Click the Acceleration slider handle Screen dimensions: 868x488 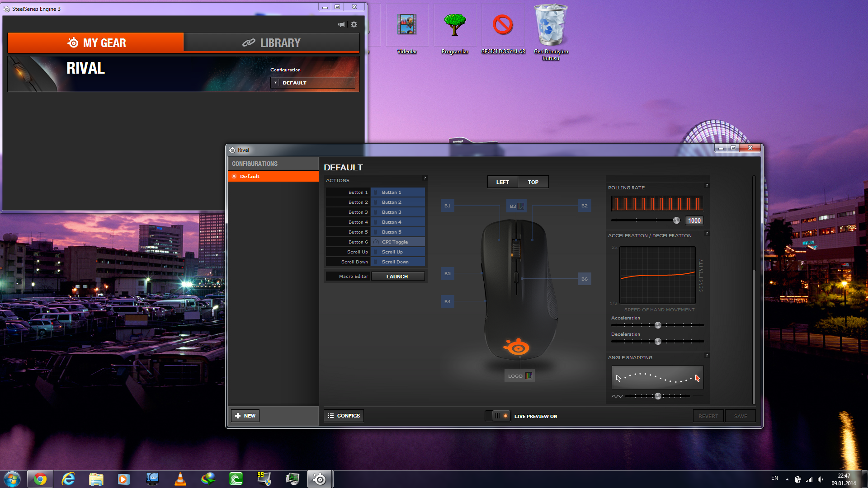click(658, 325)
